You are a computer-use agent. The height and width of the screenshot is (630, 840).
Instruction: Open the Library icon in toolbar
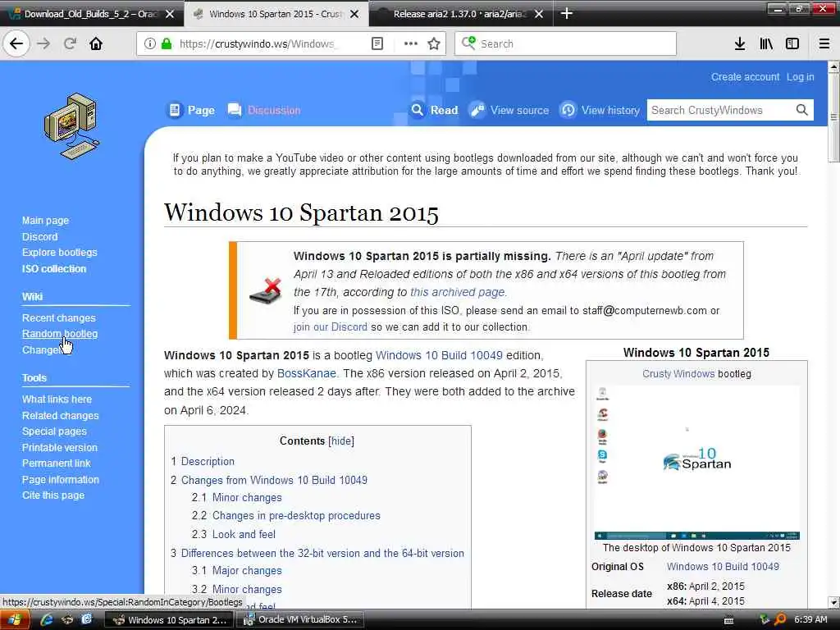pyautogui.click(x=766, y=44)
